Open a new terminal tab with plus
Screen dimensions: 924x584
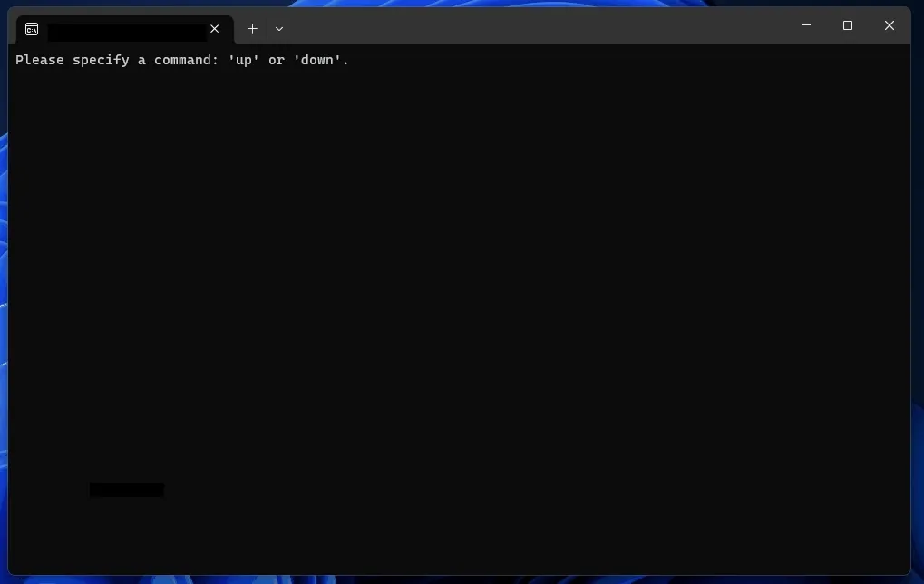(x=252, y=29)
